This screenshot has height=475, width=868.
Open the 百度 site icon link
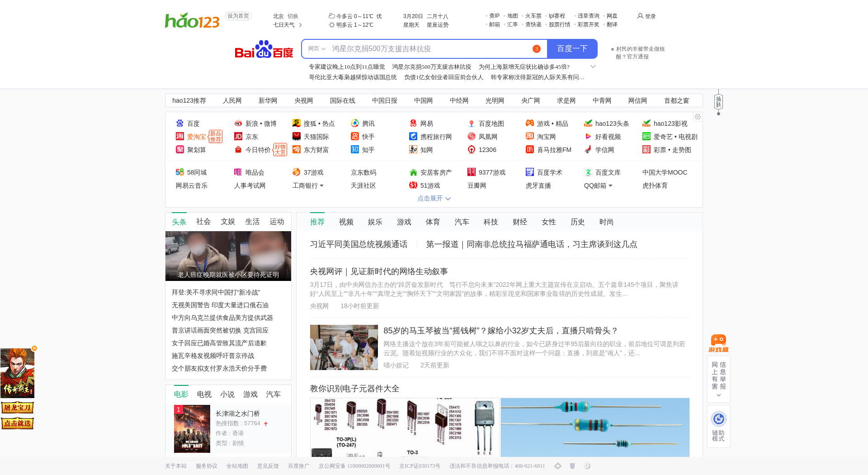[180, 123]
